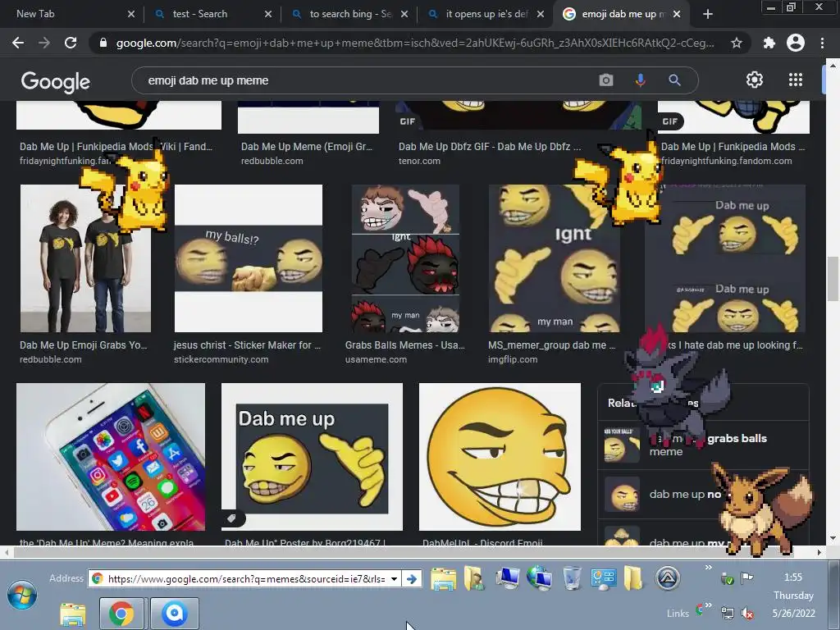Image resolution: width=840 pixels, height=630 pixels.
Task: Open the 'ignt my man' emoji thumbnail
Action: pos(555,258)
